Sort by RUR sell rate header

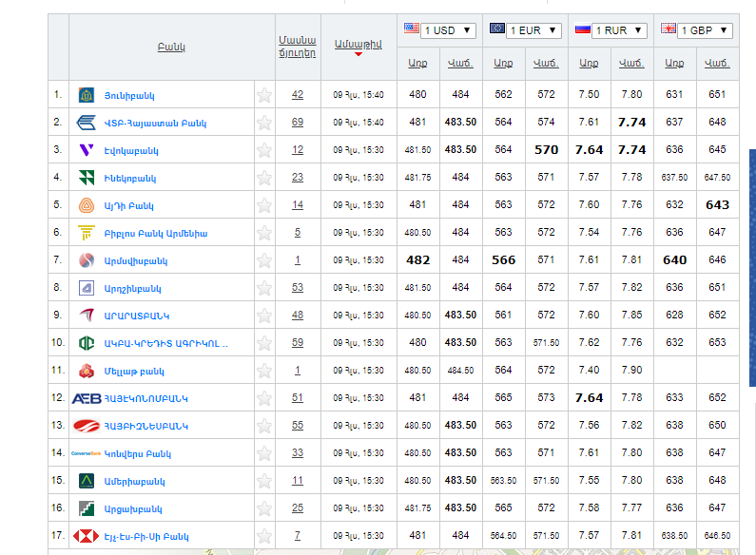point(631,63)
